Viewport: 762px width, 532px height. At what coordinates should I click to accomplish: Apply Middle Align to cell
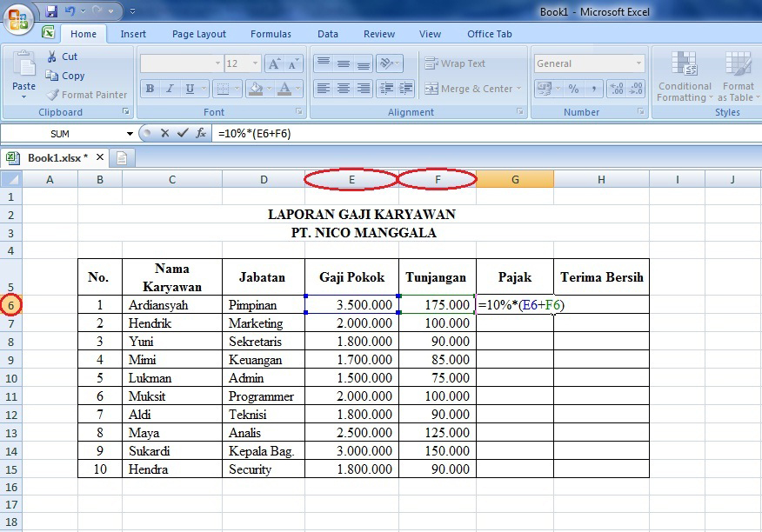pos(344,63)
